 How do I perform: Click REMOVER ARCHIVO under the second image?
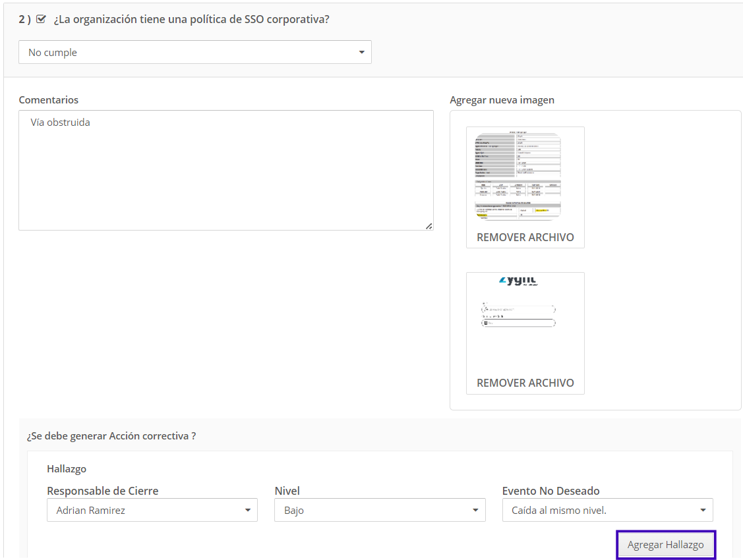[x=525, y=382]
